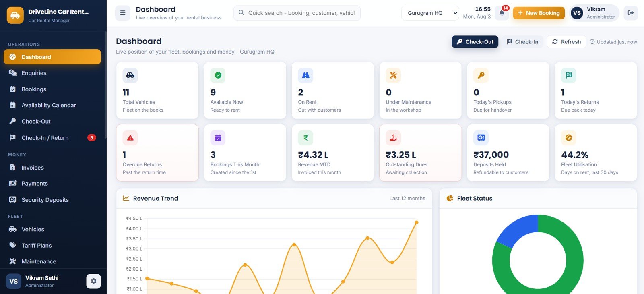Screen dimensions: 644x294
Task: Click the ₹4.32 L Revenue MTD value
Action: coord(313,155)
